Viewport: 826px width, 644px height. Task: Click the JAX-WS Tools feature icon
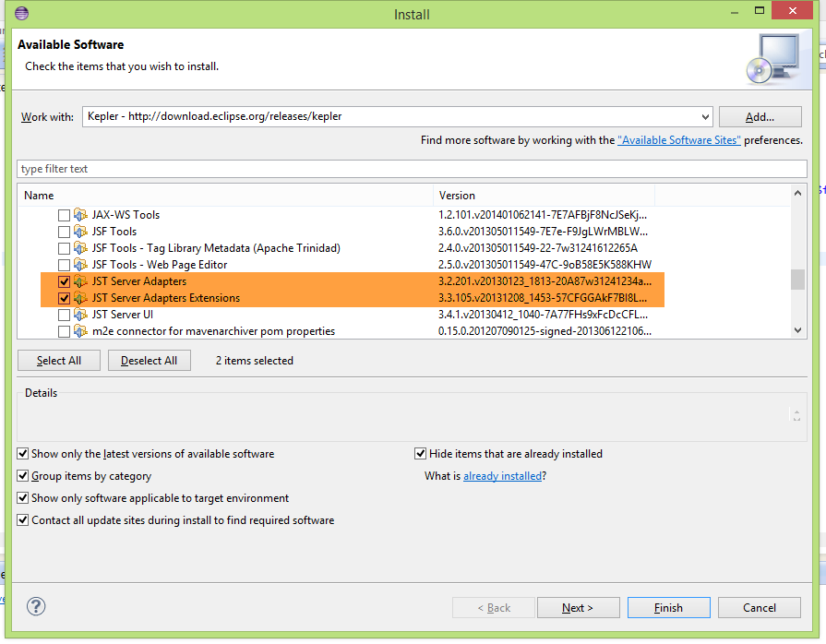(x=80, y=215)
